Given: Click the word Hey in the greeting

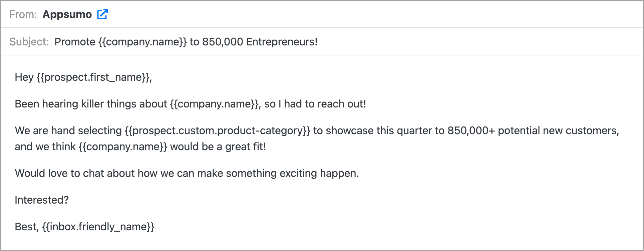Looking at the screenshot, I should click(x=24, y=77).
